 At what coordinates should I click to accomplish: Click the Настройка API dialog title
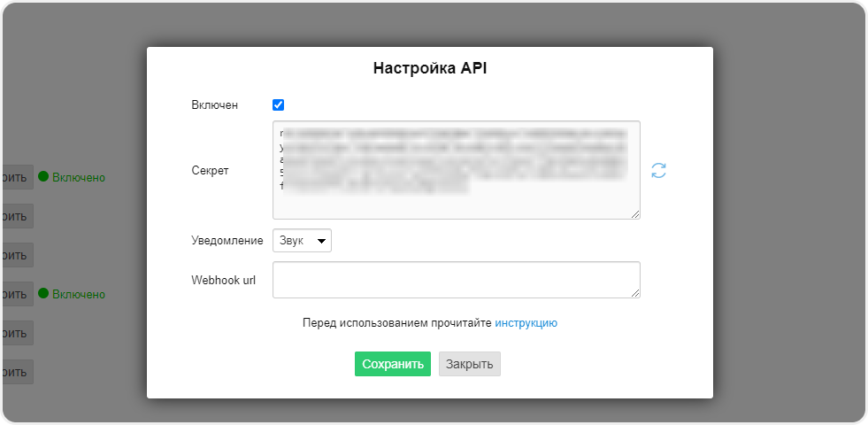429,68
